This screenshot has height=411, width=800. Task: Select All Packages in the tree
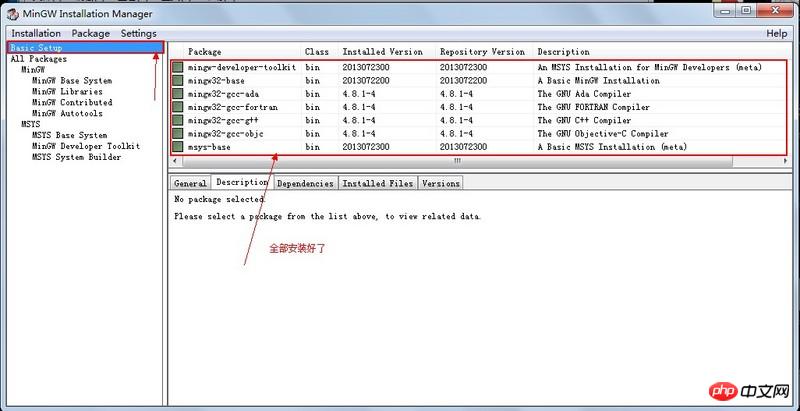pos(39,59)
